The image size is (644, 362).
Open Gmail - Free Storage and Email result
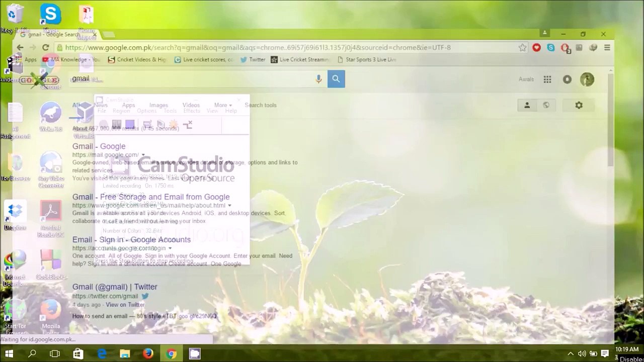[151, 197]
